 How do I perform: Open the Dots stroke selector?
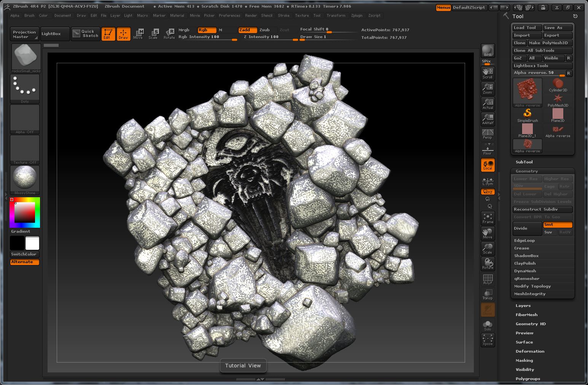[x=25, y=89]
